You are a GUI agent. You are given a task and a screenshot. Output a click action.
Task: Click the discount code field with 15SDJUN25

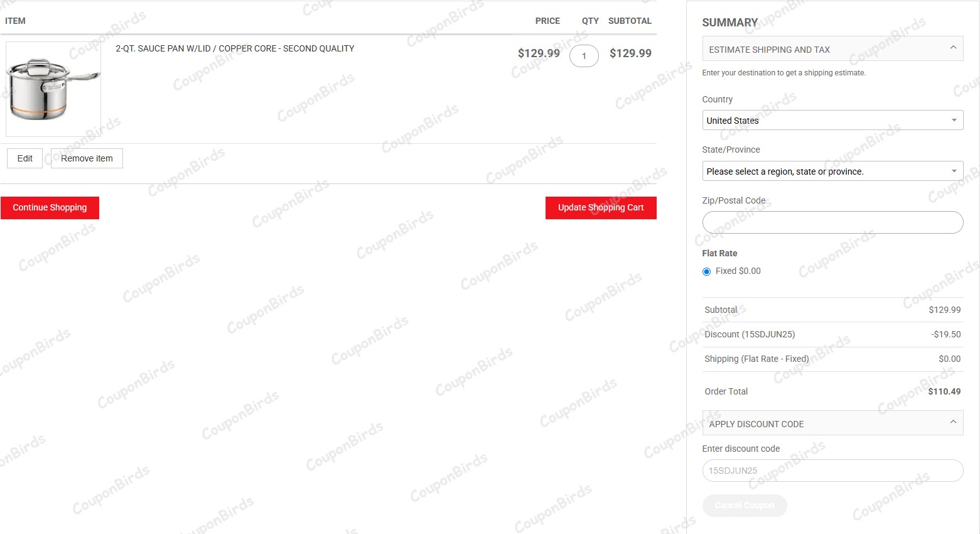click(832, 471)
